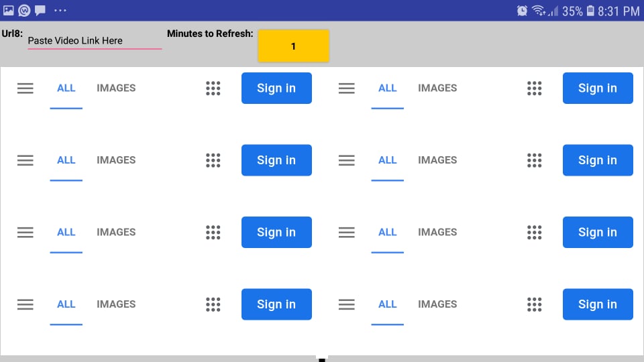Screen dimensions: 644x362
Task: Click Sign in on fourth-row right panel
Action: click(x=598, y=304)
